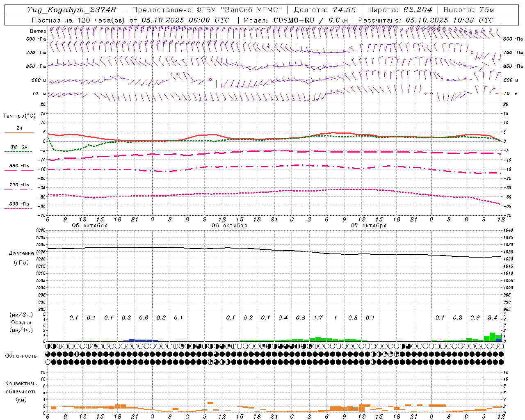This screenshot has width=525, height=420.
Task: Click the precipitation value 1.7
Action: click(318, 317)
